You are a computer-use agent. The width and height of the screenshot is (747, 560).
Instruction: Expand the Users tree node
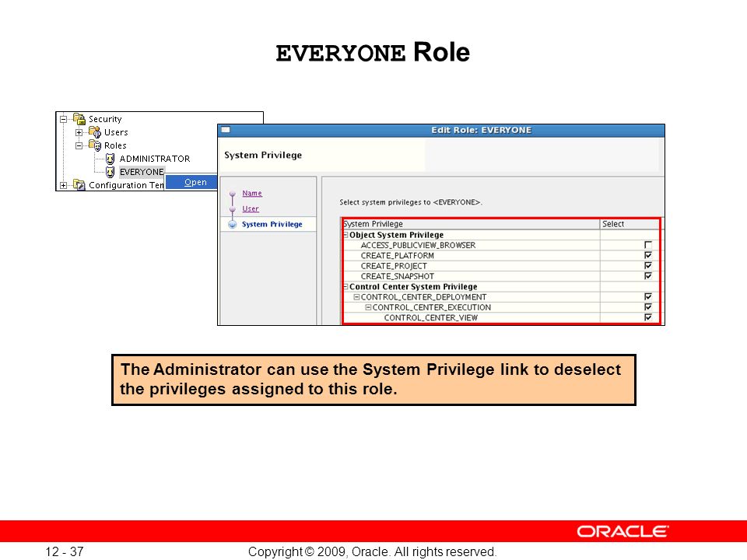tap(79, 132)
